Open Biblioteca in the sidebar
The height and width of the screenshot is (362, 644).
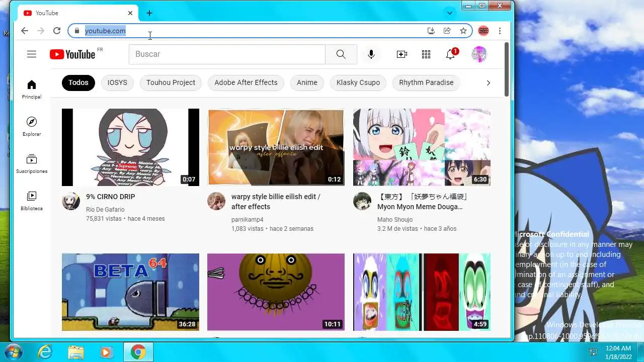32,201
